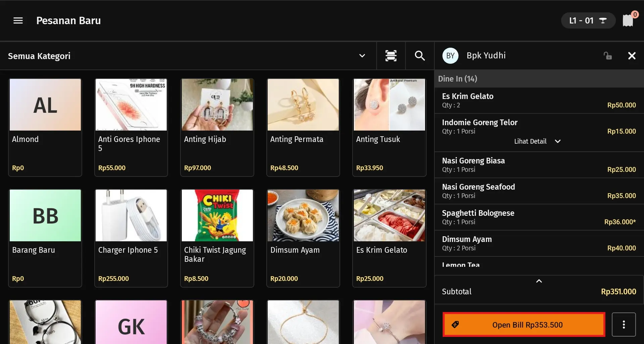Open the hamburger navigation menu

18,21
